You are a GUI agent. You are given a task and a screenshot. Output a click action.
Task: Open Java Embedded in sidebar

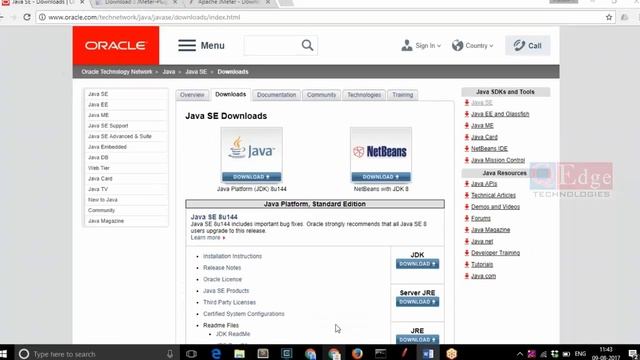click(x=107, y=147)
